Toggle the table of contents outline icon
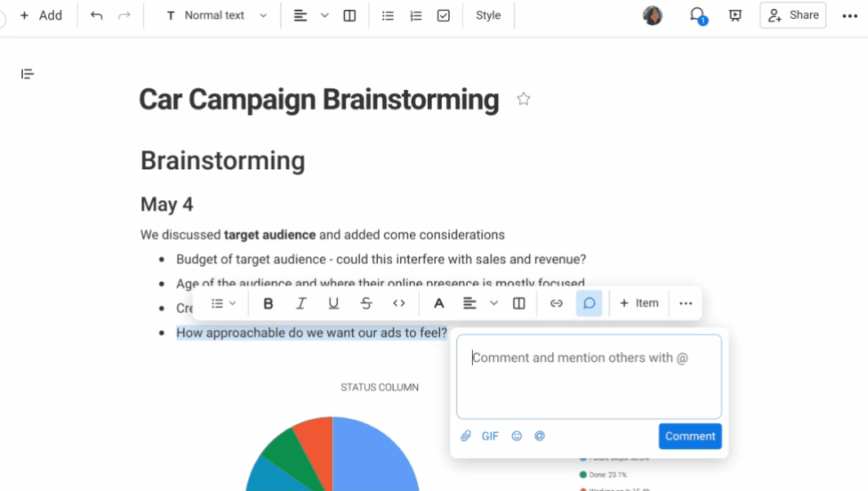Image resolution: width=868 pixels, height=491 pixels. pyautogui.click(x=27, y=74)
